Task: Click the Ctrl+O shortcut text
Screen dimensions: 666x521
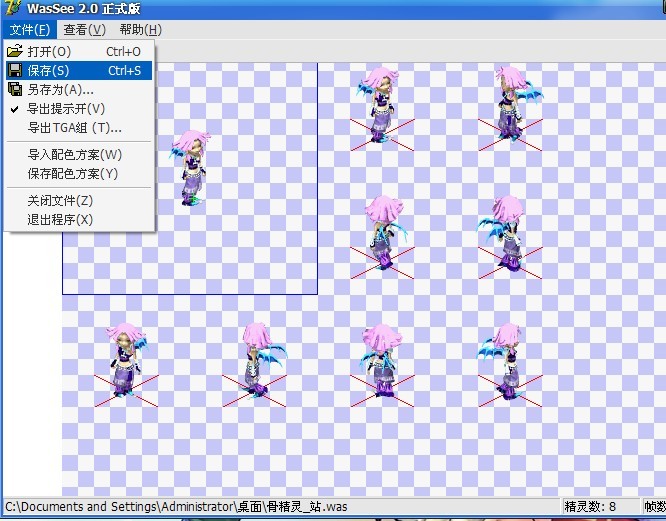Action: click(x=123, y=51)
